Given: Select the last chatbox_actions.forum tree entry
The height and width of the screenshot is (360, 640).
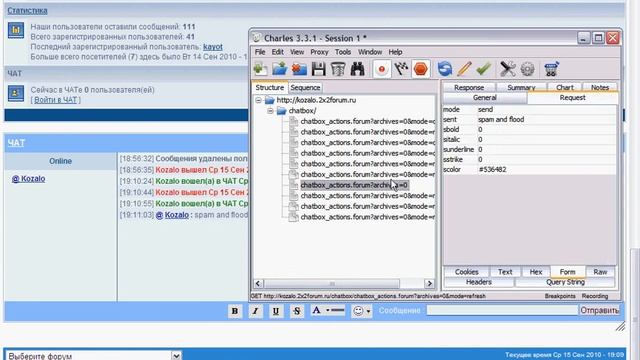Looking at the screenshot, I should 367,217.
